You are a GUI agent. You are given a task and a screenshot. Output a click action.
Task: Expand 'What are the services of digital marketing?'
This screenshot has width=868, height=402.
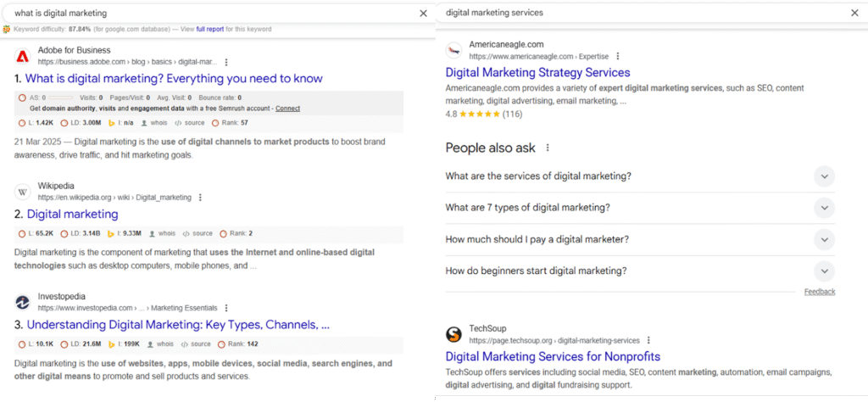[823, 176]
